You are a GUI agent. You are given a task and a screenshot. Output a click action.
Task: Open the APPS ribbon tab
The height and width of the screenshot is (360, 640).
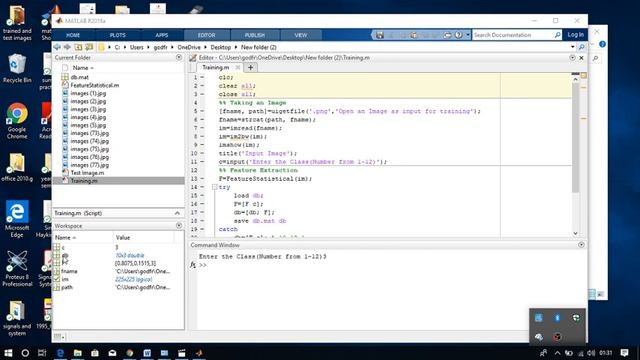tap(162, 36)
